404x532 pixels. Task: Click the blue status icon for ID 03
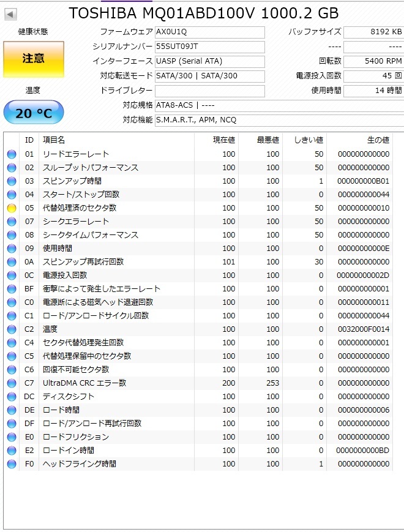pos(12,181)
